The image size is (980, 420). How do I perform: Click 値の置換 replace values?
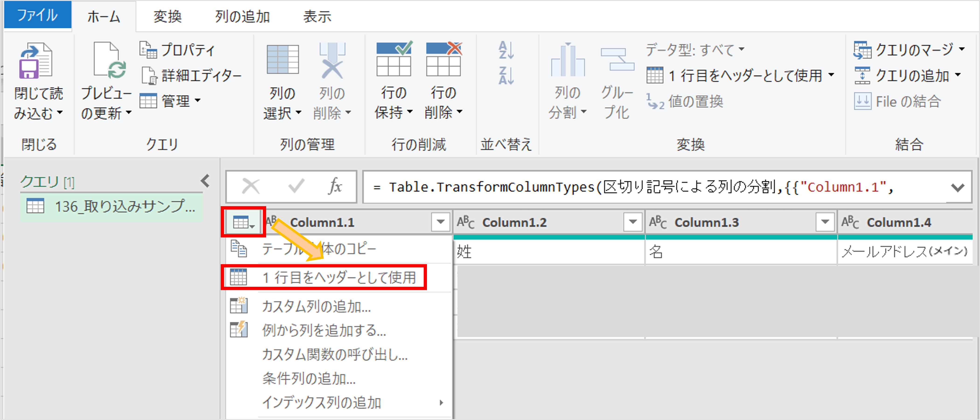[x=685, y=102]
